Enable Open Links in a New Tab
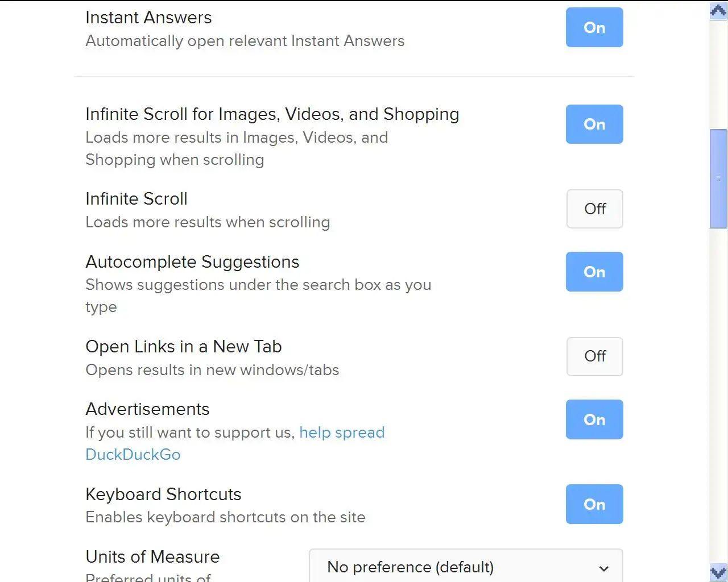 pos(594,356)
